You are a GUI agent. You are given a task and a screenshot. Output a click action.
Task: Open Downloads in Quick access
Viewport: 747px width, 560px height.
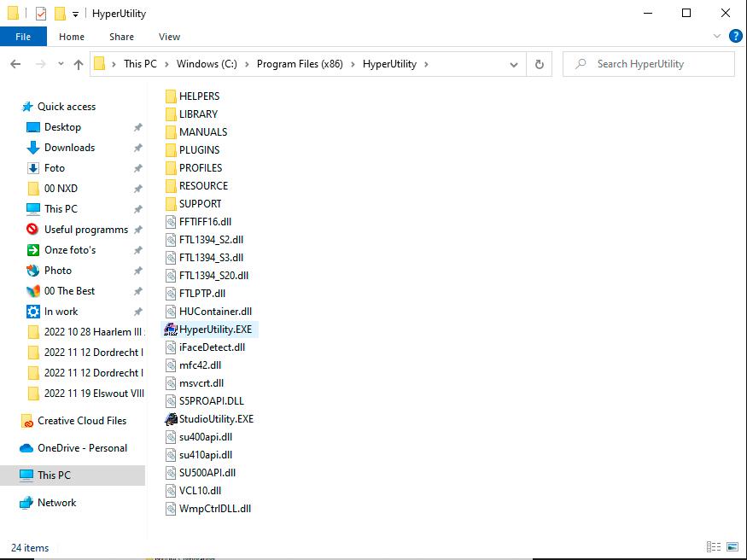point(69,148)
